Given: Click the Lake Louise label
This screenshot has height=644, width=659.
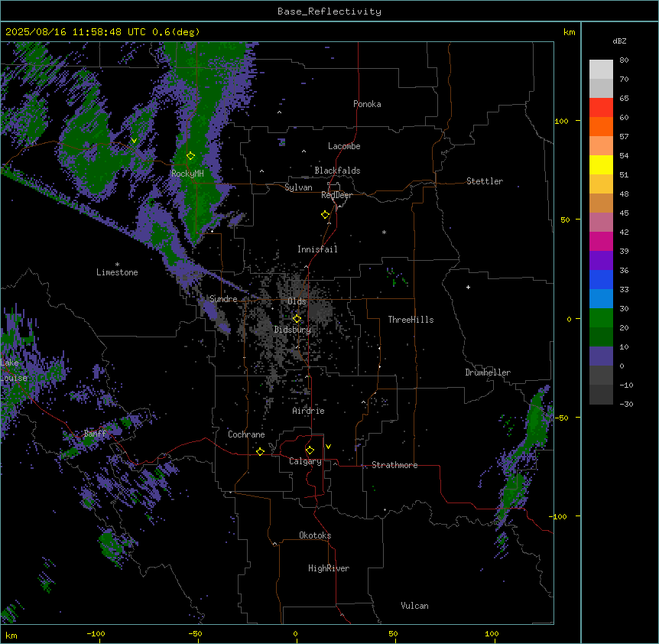Looking at the screenshot, I should [14, 370].
